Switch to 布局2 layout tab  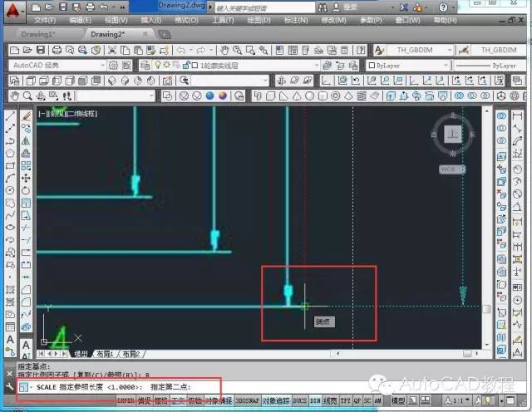131,354
